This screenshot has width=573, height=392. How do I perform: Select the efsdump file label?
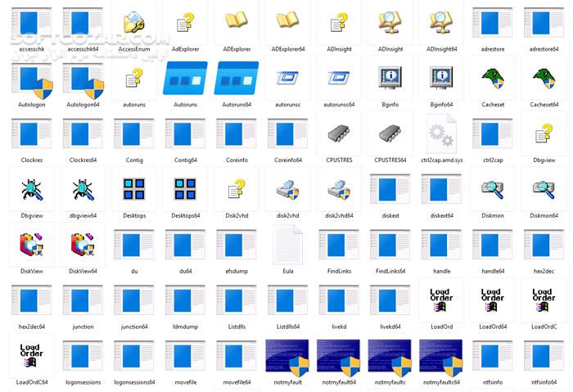[x=237, y=271]
